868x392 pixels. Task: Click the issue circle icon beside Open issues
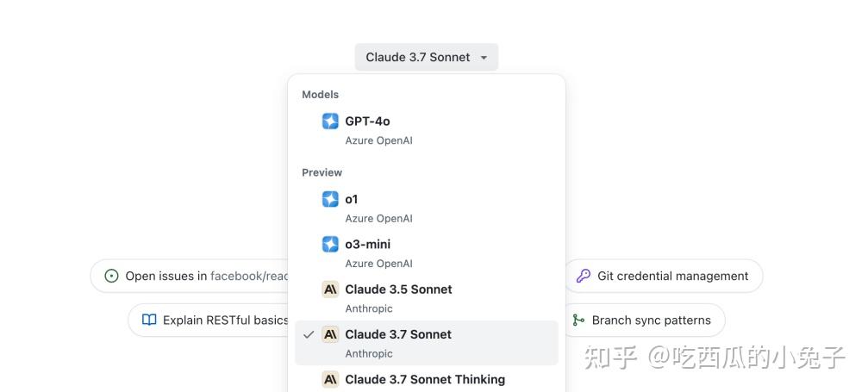pos(111,277)
